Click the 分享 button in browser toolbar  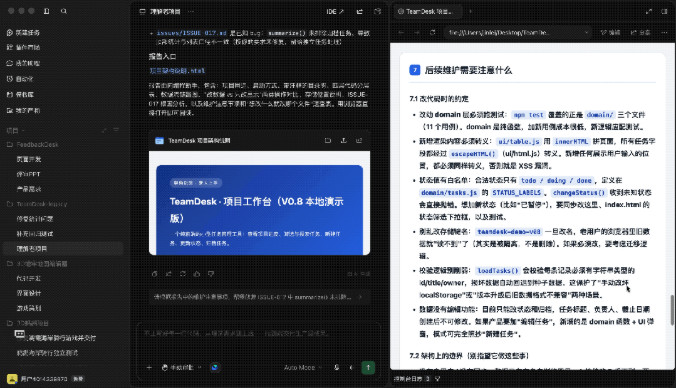[x=641, y=32]
